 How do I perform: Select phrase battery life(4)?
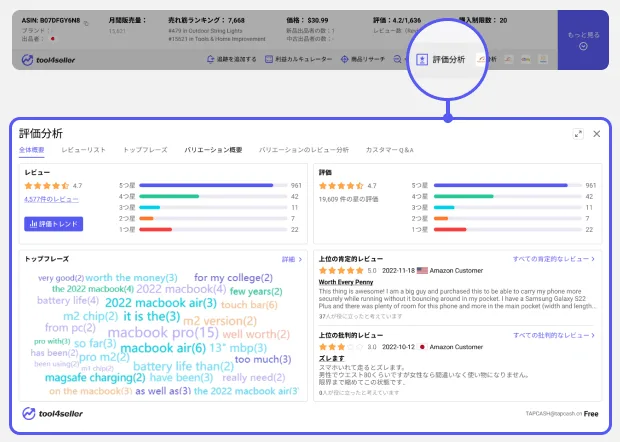[x=68, y=300]
